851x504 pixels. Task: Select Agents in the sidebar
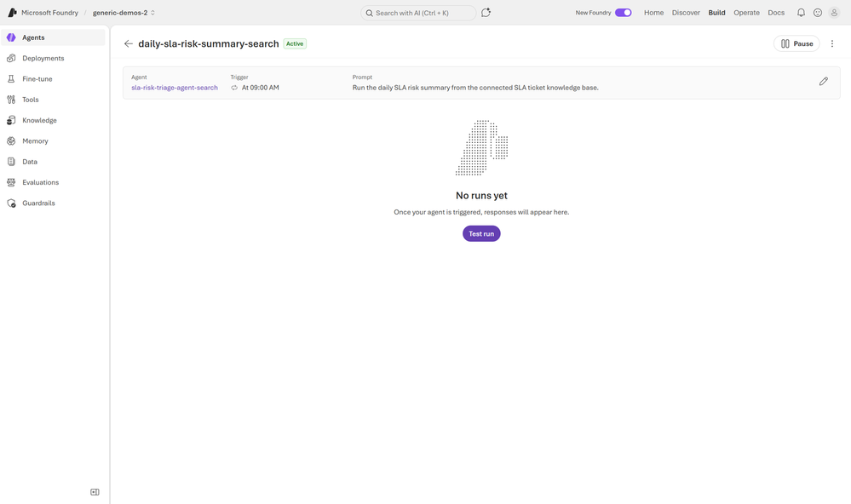point(53,37)
